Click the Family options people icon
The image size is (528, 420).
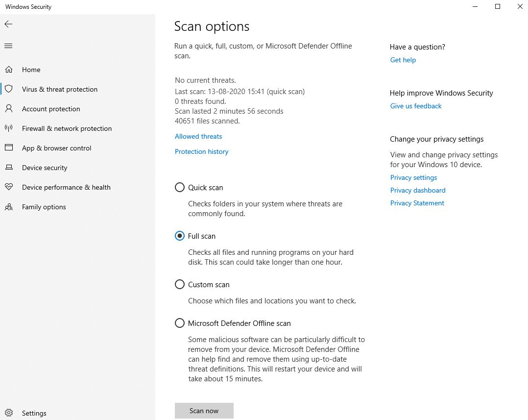[x=8, y=207]
